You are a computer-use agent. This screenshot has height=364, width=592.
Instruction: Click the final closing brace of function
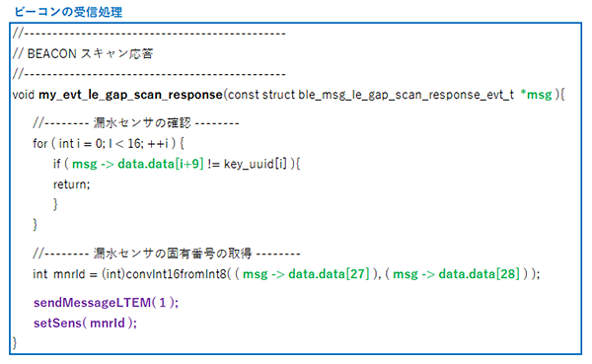(15, 343)
